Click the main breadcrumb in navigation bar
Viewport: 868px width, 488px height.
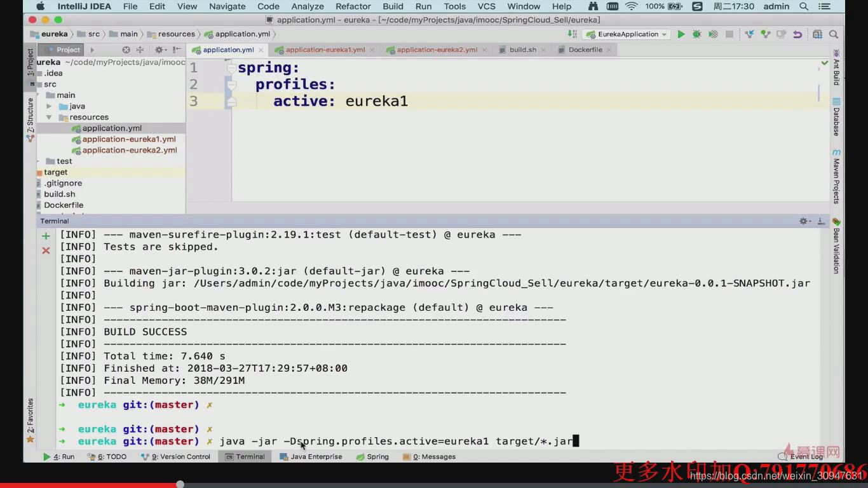(x=123, y=34)
